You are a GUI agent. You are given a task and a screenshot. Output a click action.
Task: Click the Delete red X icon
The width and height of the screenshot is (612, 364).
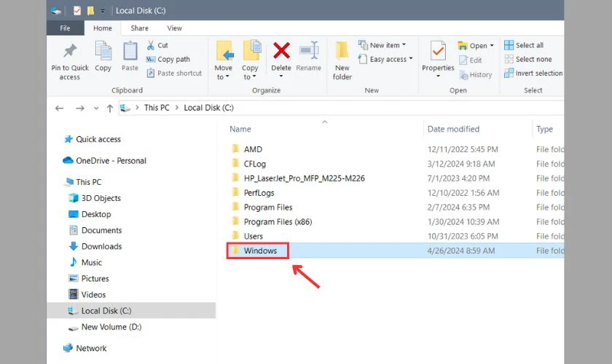pyautogui.click(x=281, y=50)
